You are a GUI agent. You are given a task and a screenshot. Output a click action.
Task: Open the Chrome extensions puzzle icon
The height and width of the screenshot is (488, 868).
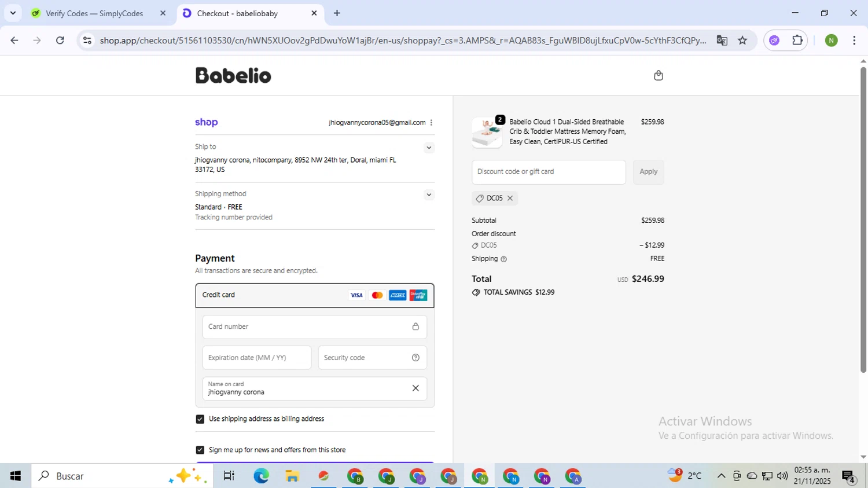pos(797,41)
